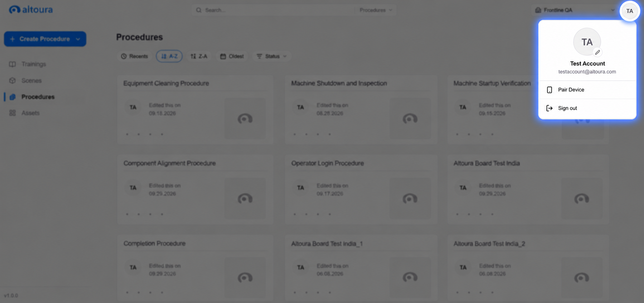Click TA avatar on Machine Shutdown card
Image resolution: width=644 pixels, height=303 pixels.
tap(301, 107)
